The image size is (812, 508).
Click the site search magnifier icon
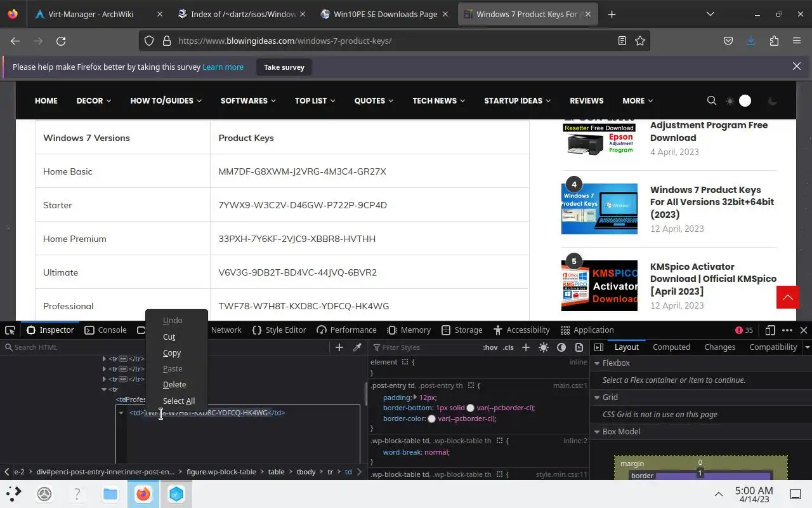click(712, 101)
